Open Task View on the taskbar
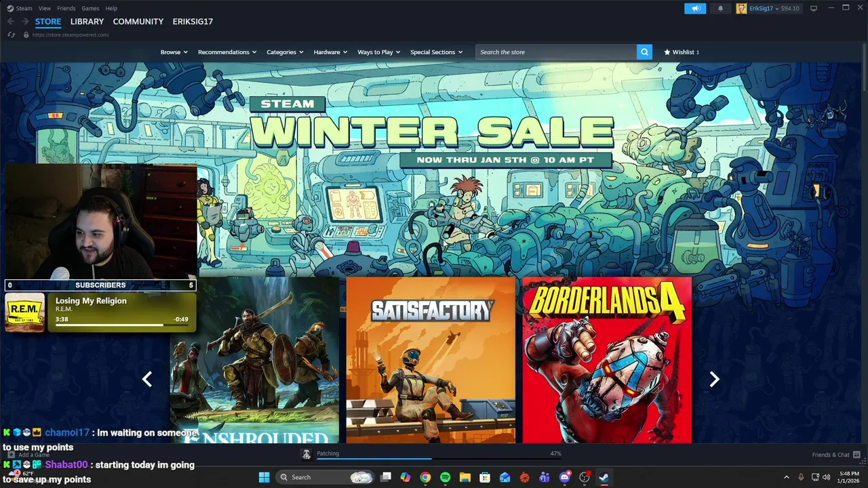Screen dimensions: 868x488 point(386,477)
